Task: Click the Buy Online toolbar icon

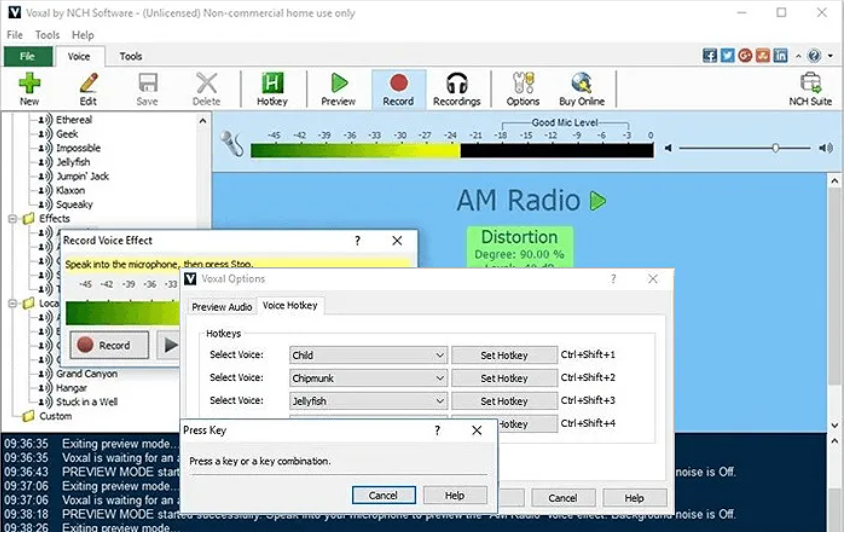Action: (x=581, y=88)
